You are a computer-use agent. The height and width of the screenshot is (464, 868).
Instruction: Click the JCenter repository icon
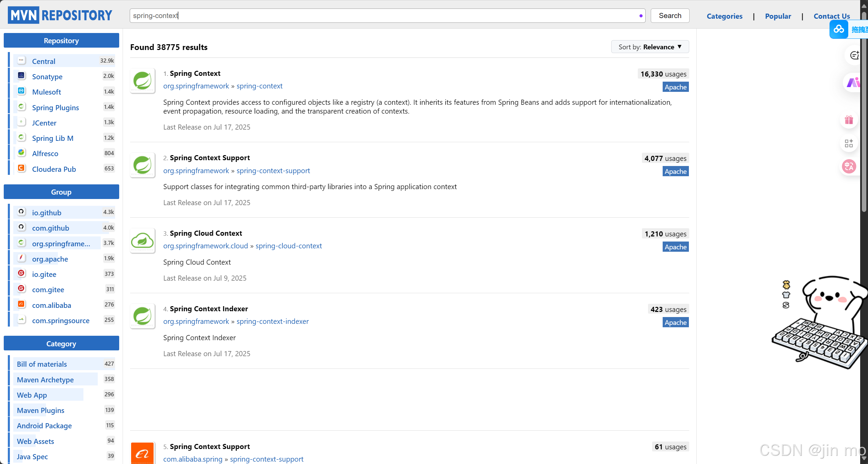coord(21,122)
